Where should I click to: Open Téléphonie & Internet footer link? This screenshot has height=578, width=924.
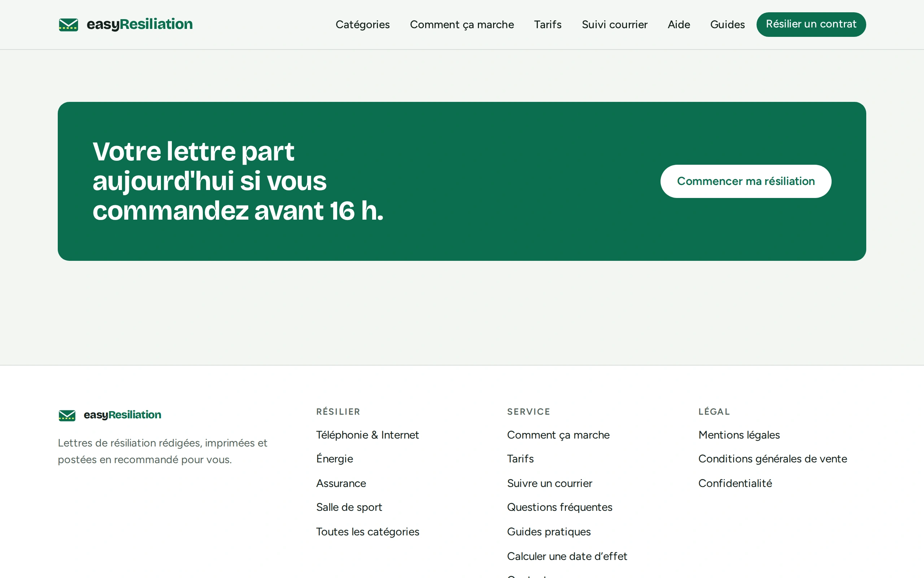click(367, 435)
